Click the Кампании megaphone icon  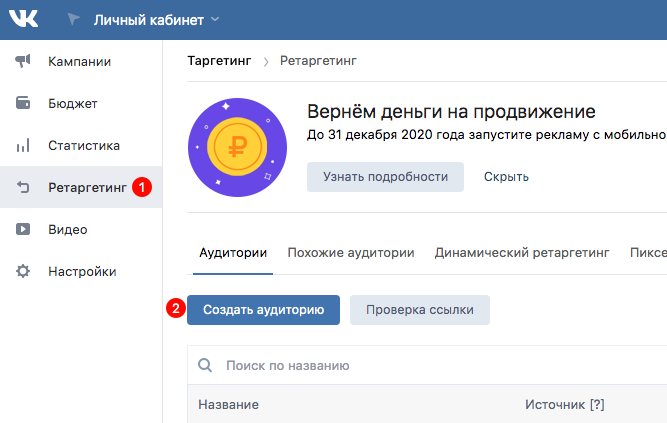(x=23, y=61)
